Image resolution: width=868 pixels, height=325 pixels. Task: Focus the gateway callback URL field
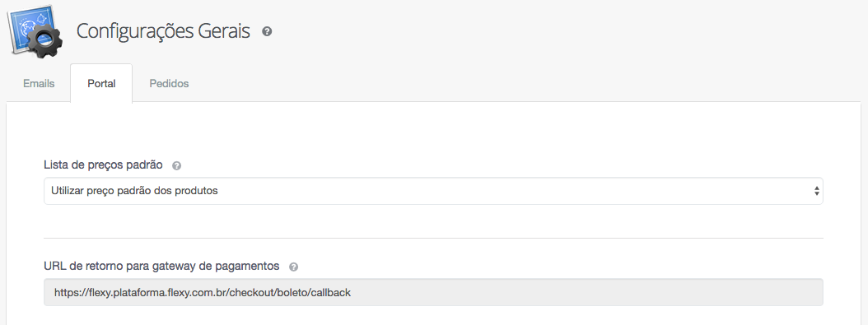pyautogui.click(x=433, y=292)
